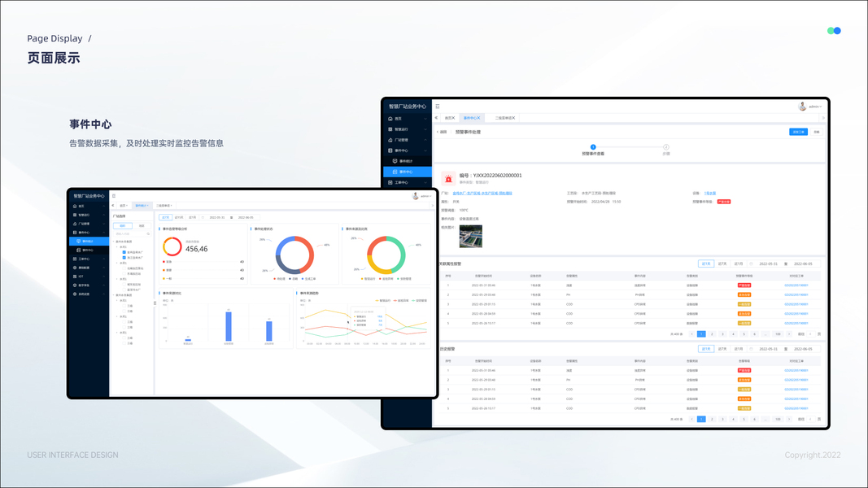
Task: Go to page 2 in 关联属性报警 pagination
Action: (x=712, y=334)
